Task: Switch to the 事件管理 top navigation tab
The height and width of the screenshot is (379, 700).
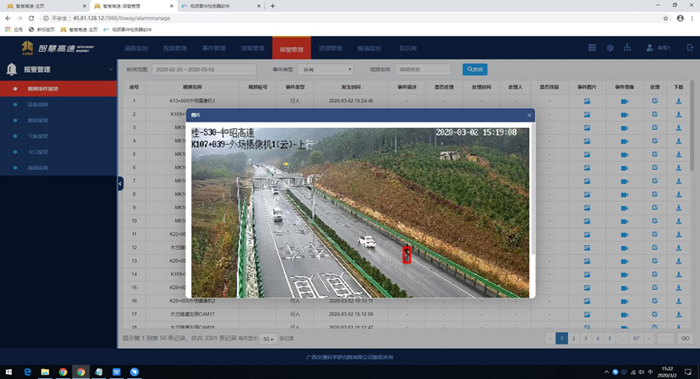Action: [213, 48]
